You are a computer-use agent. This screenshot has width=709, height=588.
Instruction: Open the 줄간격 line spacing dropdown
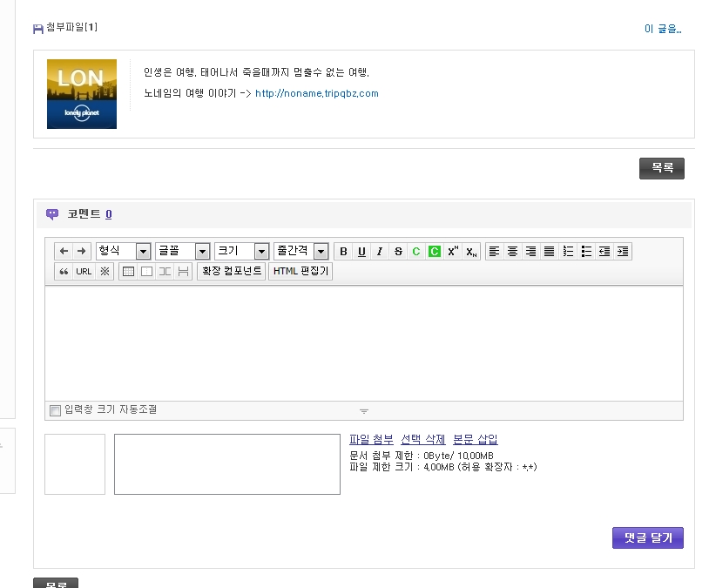[x=301, y=251]
